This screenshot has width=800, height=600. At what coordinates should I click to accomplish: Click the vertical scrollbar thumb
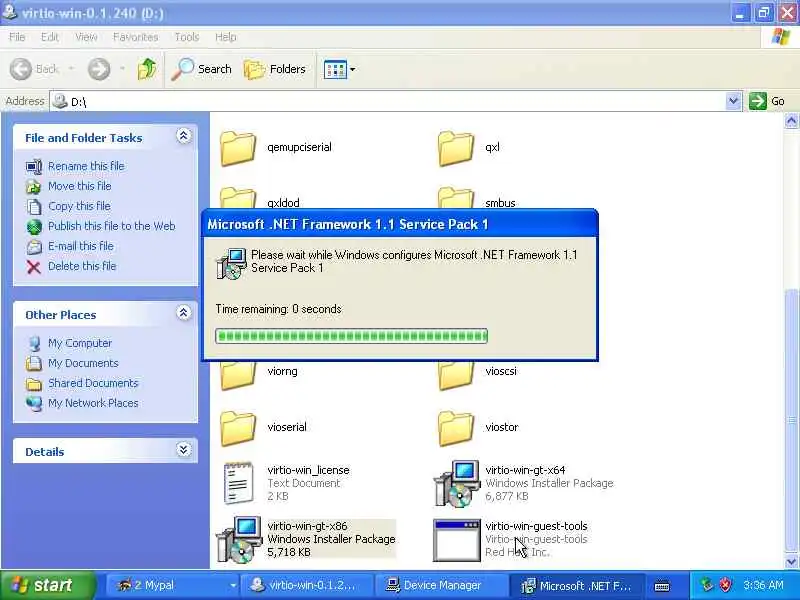pos(791,420)
